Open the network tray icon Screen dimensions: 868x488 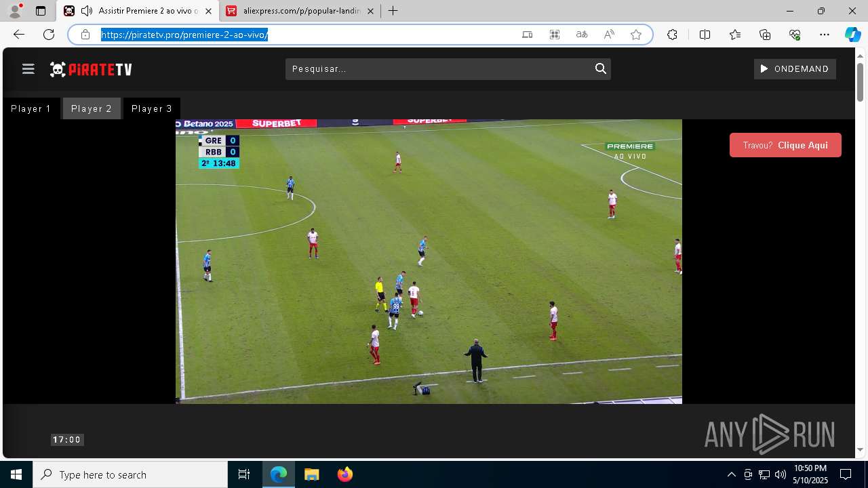coord(764,474)
